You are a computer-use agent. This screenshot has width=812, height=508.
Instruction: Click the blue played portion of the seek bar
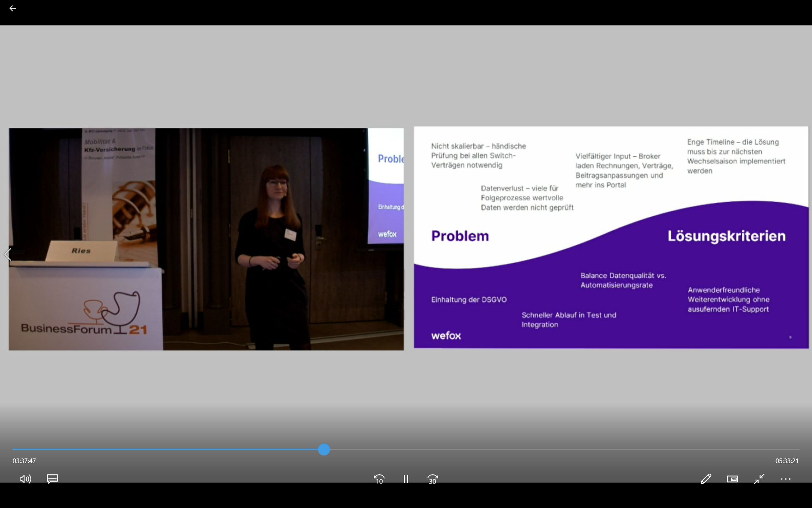point(169,450)
